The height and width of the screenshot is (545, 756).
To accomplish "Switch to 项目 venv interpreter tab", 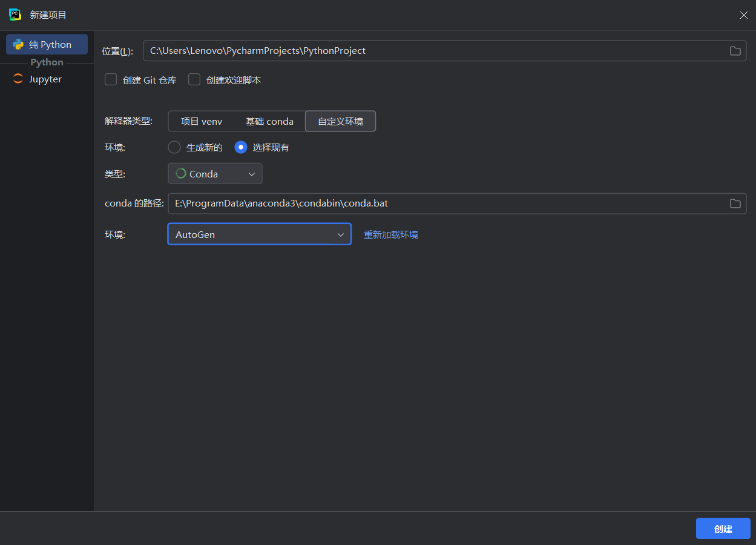I will [202, 121].
